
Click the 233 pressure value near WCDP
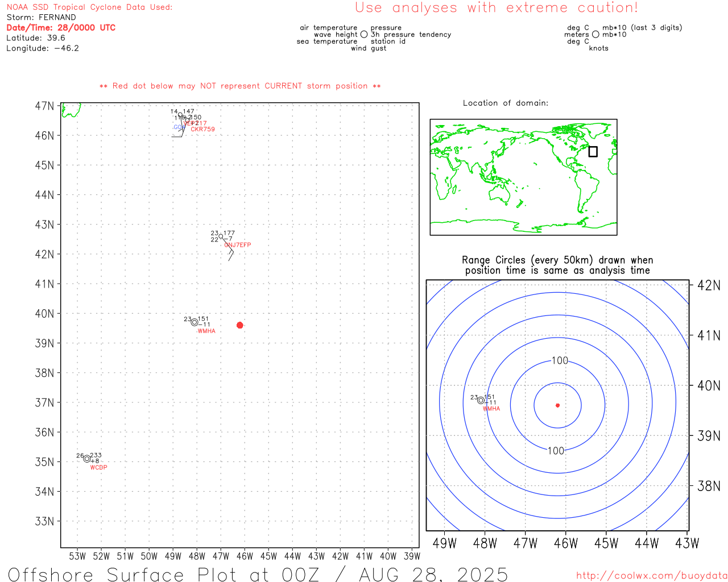click(x=96, y=455)
